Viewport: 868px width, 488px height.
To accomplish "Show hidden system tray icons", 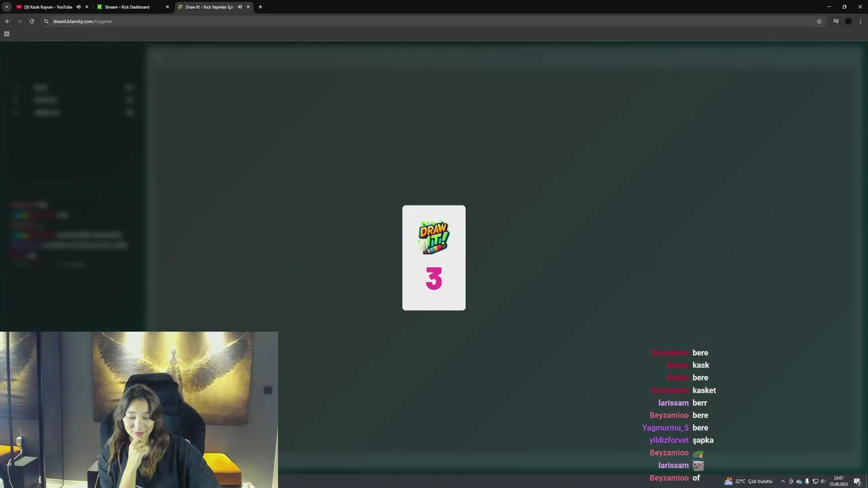I will [783, 481].
